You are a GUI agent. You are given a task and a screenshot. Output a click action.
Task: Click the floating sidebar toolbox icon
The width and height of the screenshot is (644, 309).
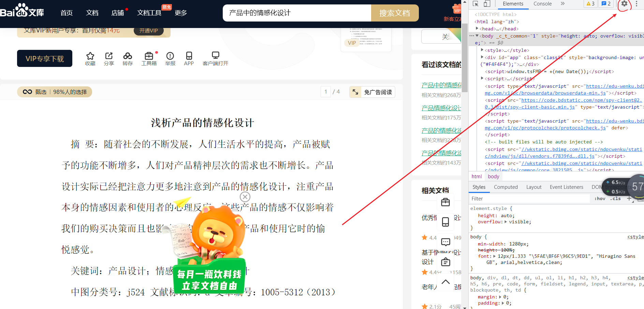click(445, 202)
